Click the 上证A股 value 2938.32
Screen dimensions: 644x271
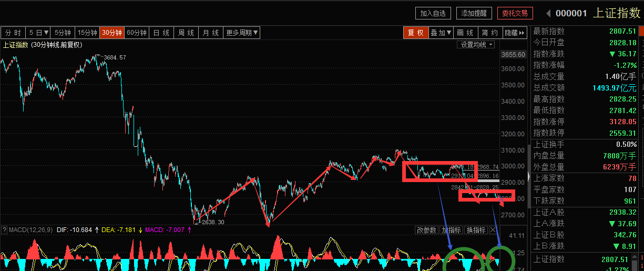623,212
